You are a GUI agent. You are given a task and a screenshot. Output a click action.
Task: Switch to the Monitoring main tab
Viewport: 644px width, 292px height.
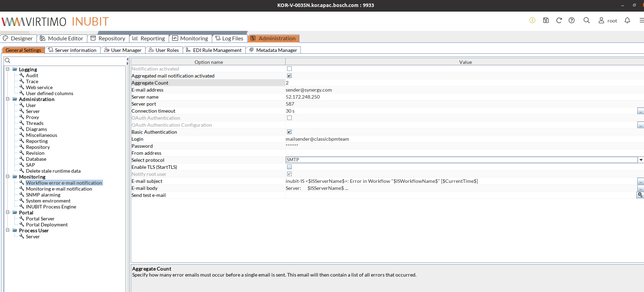[x=190, y=38]
